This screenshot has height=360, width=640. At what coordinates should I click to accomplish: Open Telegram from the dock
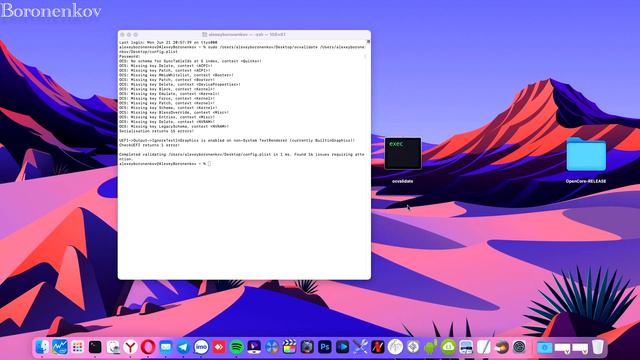click(x=183, y=347)
